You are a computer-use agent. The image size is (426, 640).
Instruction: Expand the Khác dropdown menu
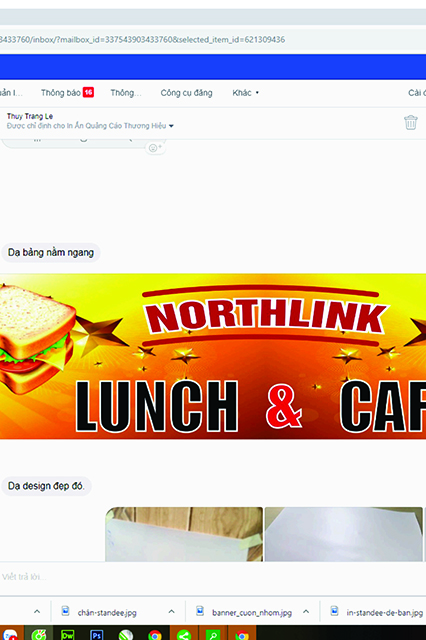tap(246, 93)
